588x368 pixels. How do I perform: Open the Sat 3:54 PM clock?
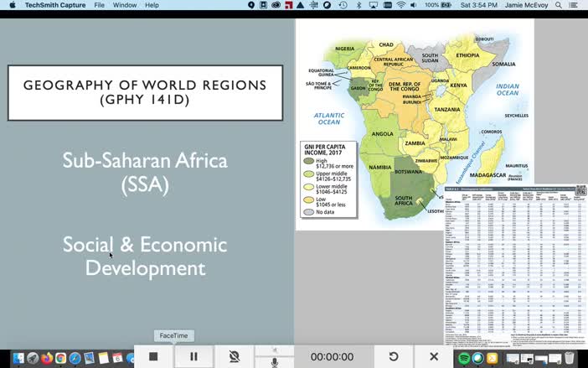[479, 5]
